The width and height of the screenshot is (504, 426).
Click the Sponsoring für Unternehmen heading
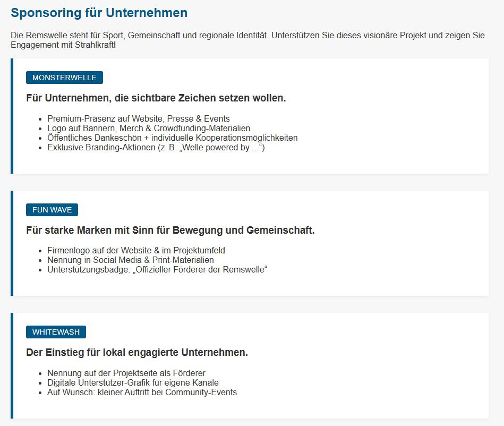coord(99,13)
